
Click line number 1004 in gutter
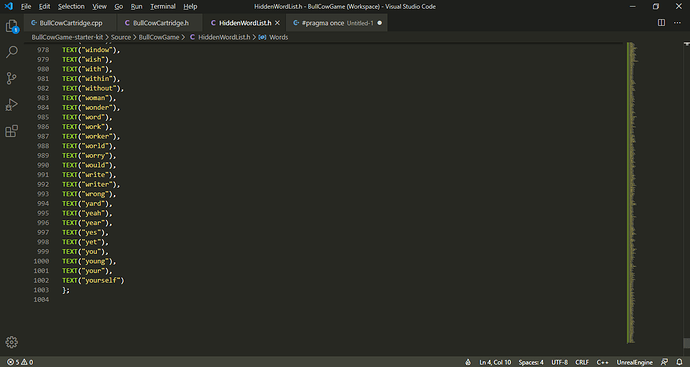41,300
